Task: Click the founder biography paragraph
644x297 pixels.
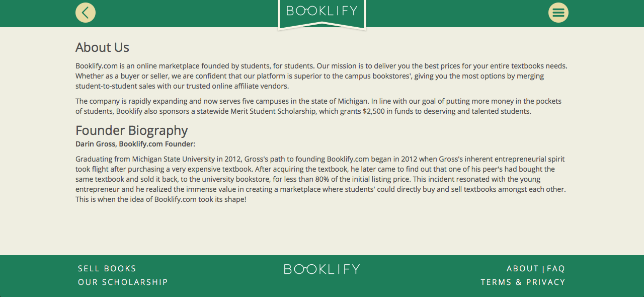Action: click(320, 179)
